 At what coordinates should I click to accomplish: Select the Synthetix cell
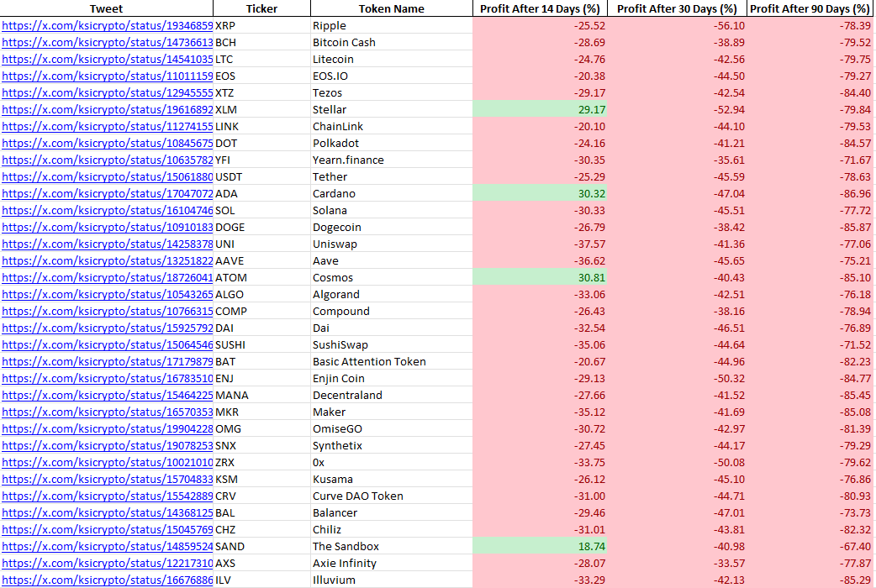(x=391, y=445)
